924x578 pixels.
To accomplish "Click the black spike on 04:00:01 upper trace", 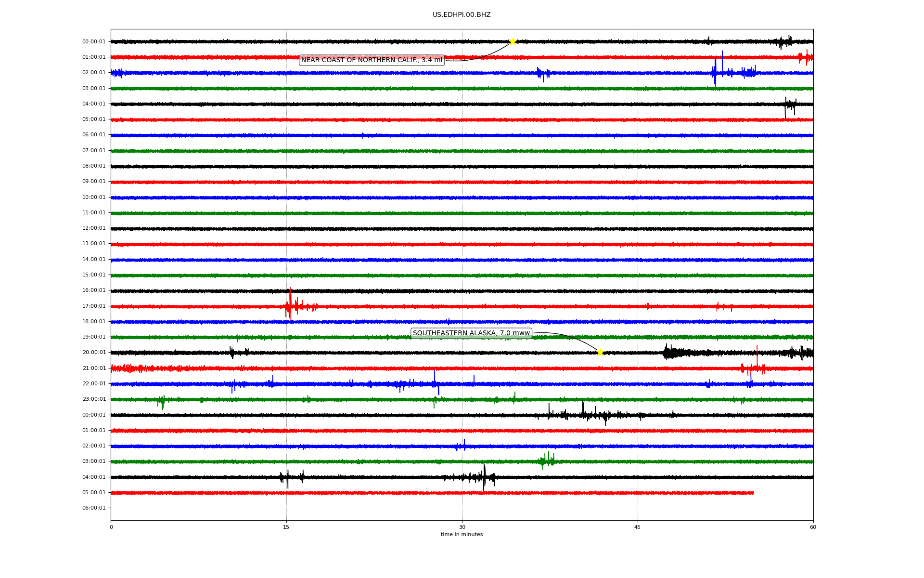I will pos(786,106).
